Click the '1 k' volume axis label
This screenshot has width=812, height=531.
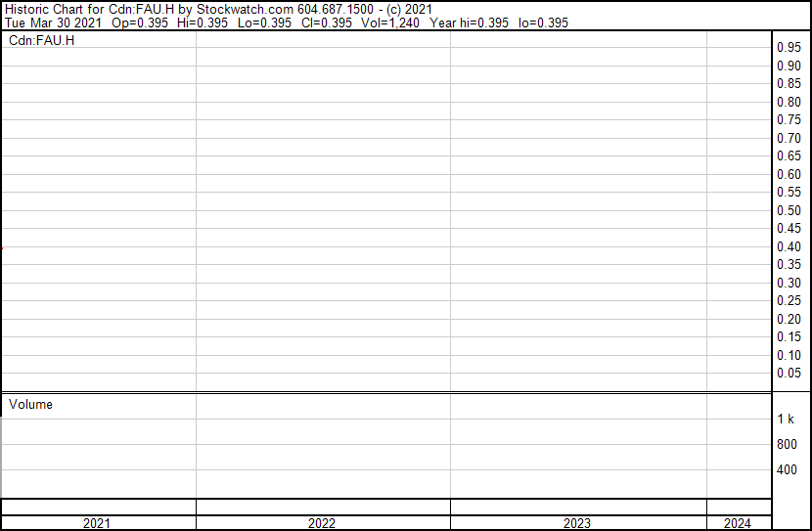(x=786, y=420)
